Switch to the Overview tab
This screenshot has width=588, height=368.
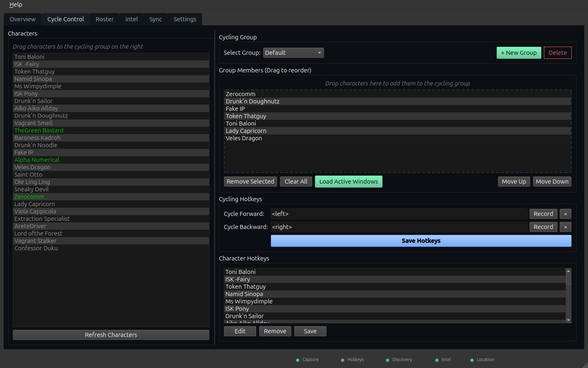(x=22, y=19)
